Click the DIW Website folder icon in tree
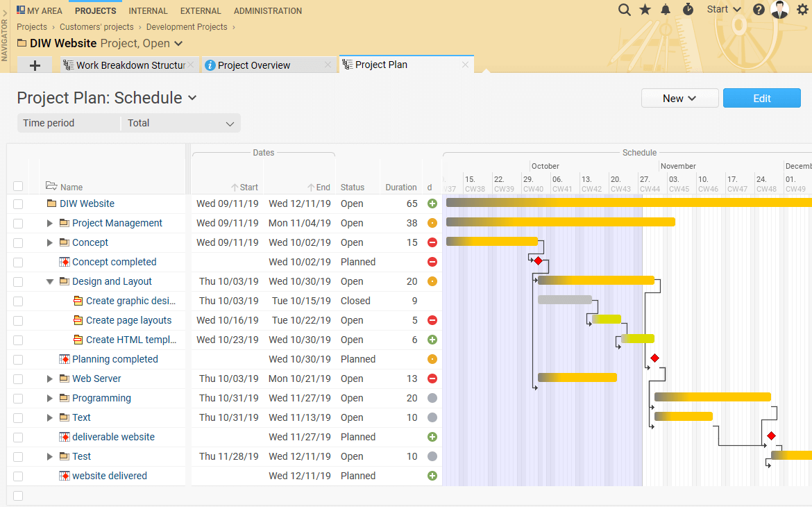812x507 pixels. click(x=52, y=203)
